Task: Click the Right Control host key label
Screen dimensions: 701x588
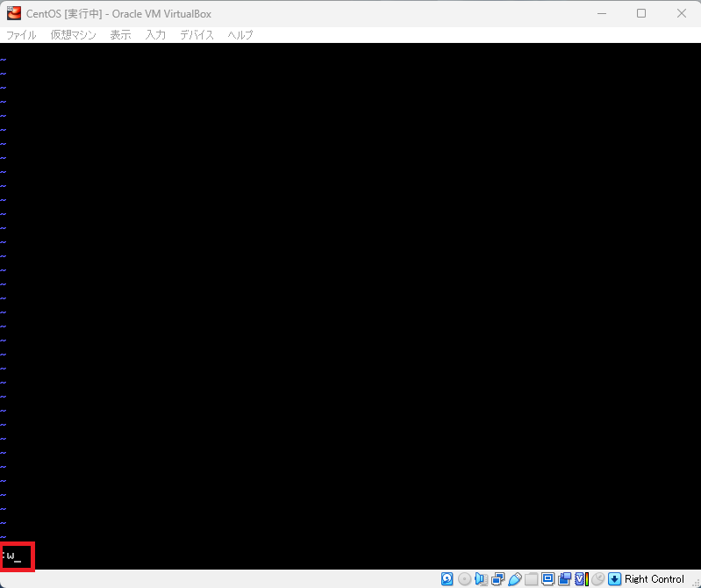Action: (654, 579)
